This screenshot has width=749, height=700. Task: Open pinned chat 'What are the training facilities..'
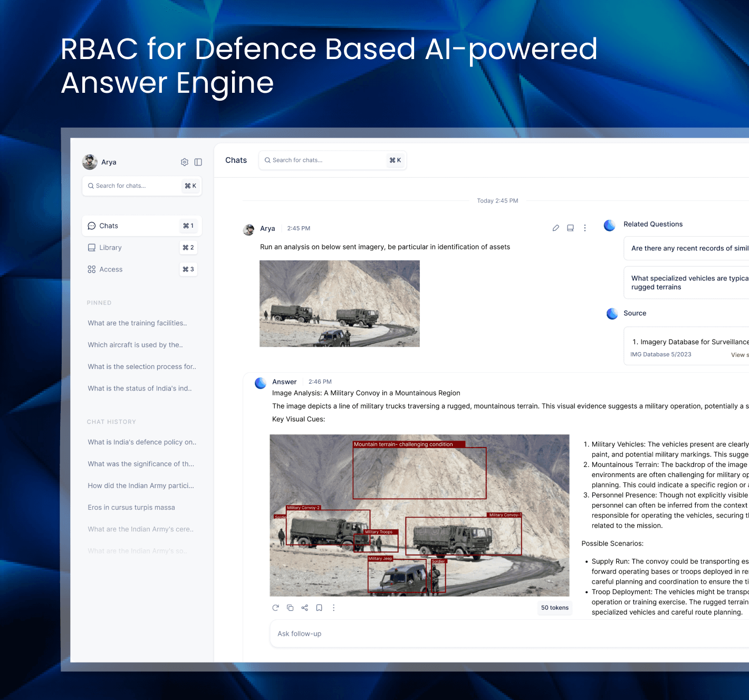pyautogui.click(x=138, y=323)
